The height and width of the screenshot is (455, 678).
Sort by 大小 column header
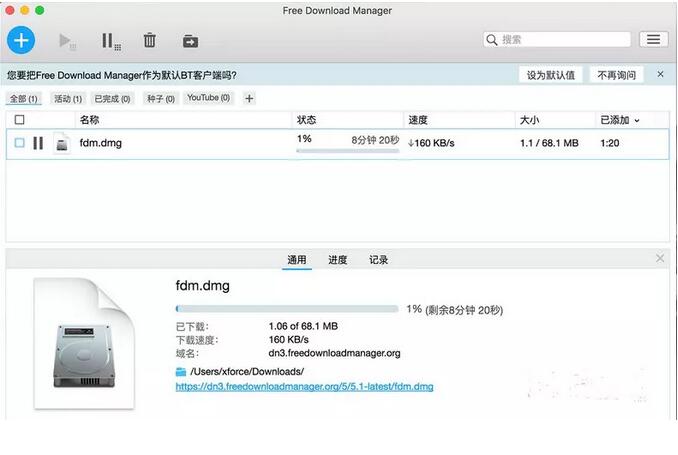(x=529, y=120)
